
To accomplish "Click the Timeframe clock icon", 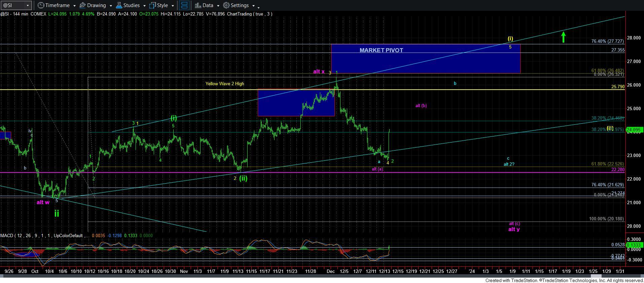I will click(x=41, y=5).
